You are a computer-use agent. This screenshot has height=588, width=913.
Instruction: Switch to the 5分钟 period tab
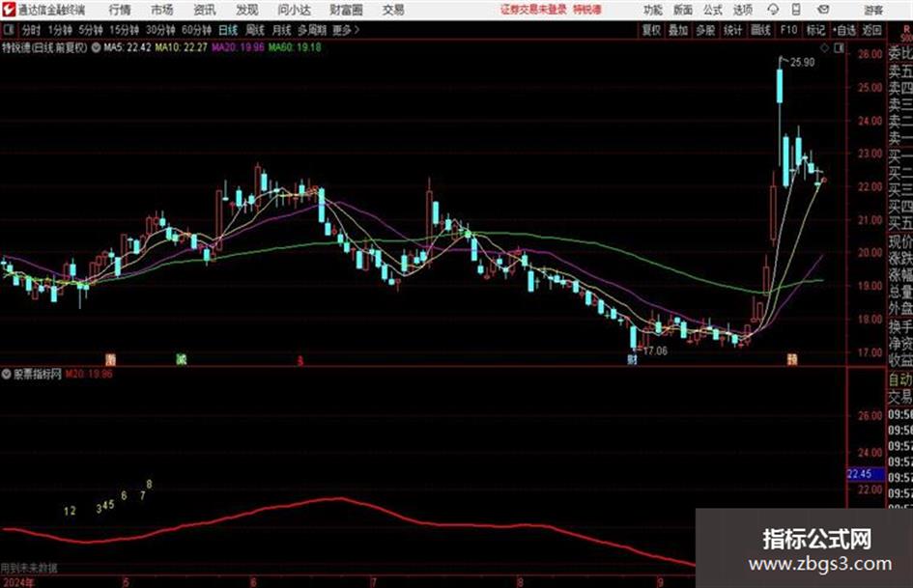[91, 30]
